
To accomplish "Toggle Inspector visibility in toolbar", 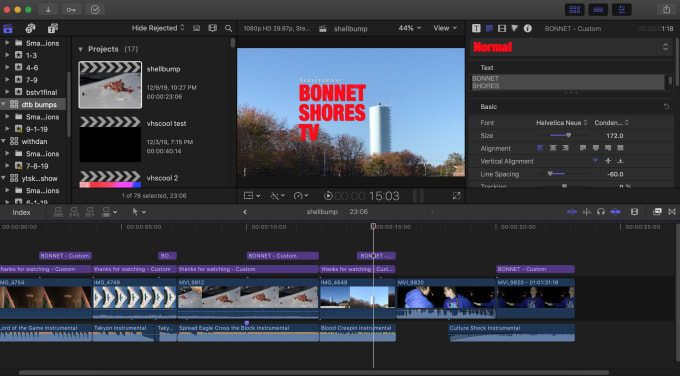I will click(621, 10).
